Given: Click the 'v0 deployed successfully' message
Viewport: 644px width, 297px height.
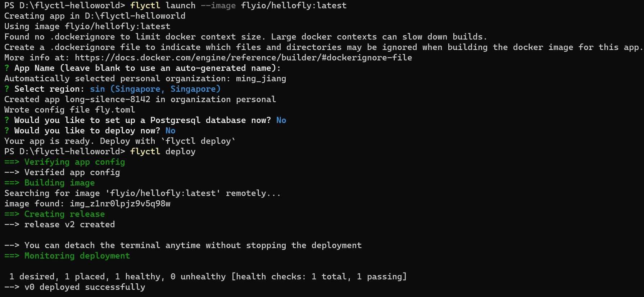Looking at the screenshot, I should pos(85,287).
